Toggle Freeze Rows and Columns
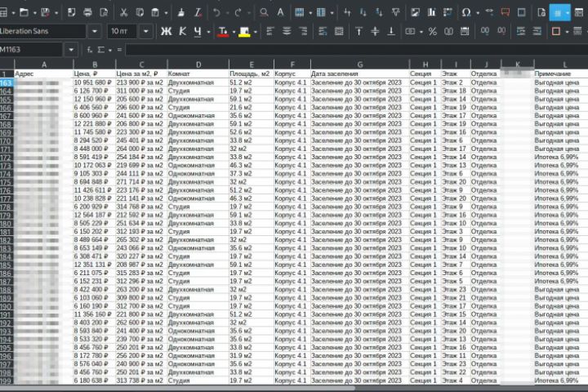The width and height of the screenshot is (588, 392). [x=558, y=12]
